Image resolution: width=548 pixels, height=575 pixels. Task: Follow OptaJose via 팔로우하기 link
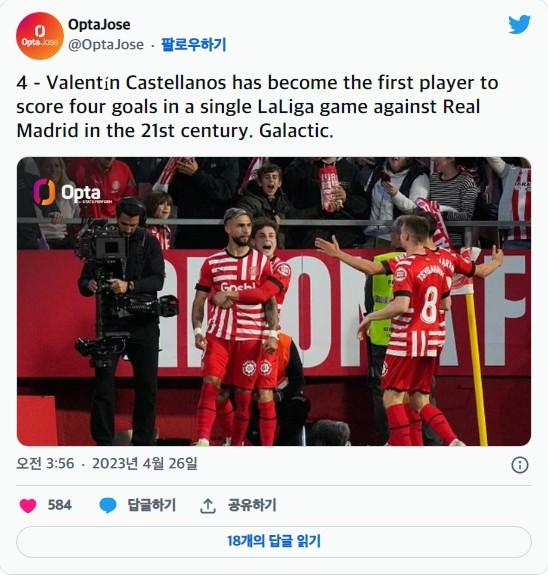[x=194, y=45]
